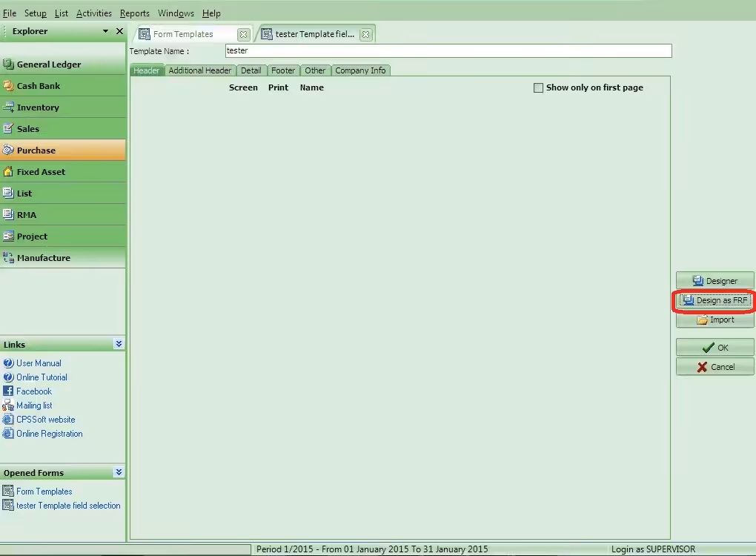
Task: Close the tester Template field tab
Action: coord(366,34)
